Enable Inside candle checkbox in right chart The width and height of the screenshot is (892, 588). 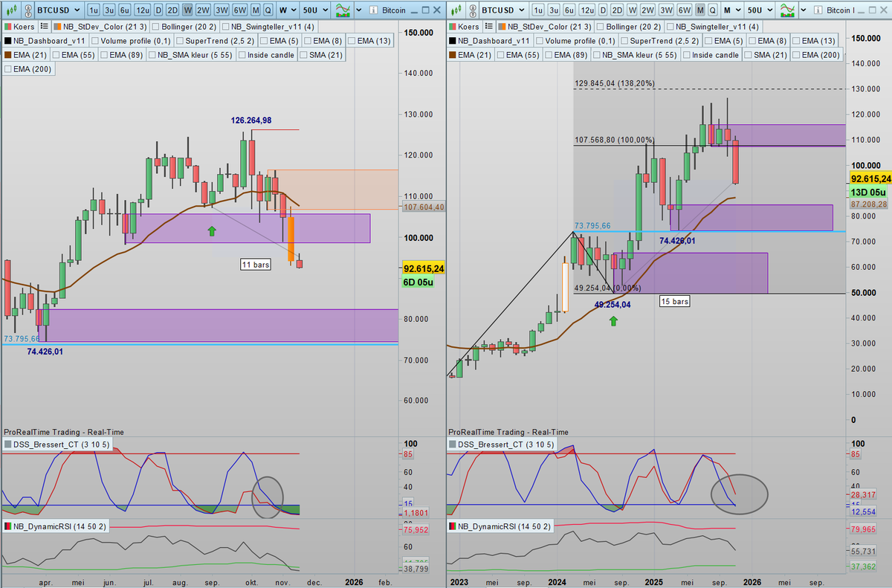coord(688,55)
